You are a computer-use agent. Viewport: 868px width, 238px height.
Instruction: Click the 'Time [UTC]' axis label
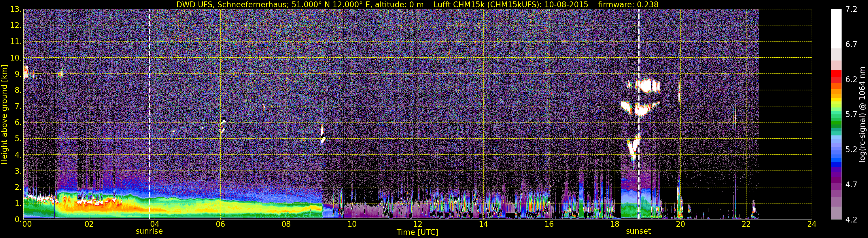(x=417, y=232)
